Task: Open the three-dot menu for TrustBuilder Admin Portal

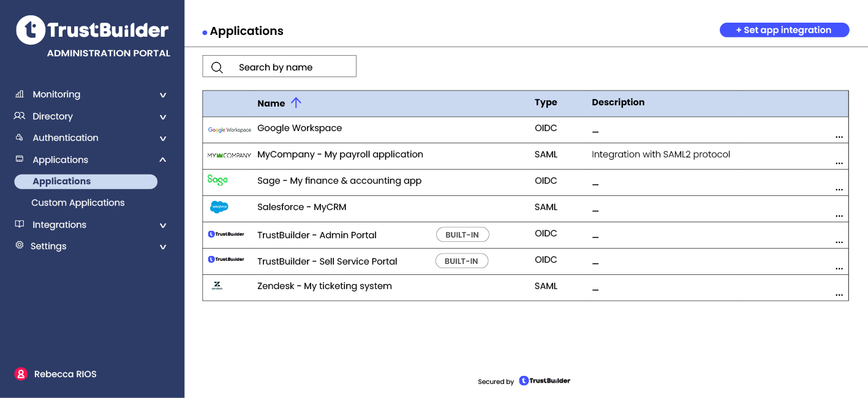Action: pos(839,243)
